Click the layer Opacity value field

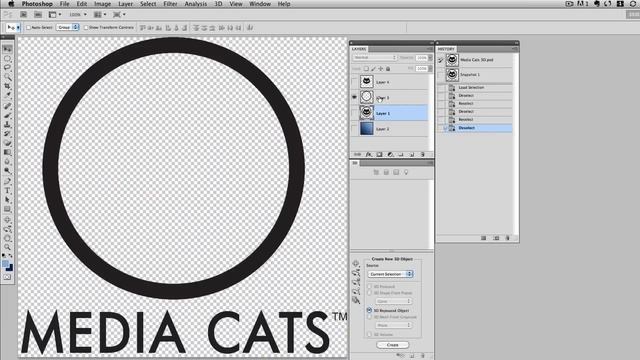[421, 58]
